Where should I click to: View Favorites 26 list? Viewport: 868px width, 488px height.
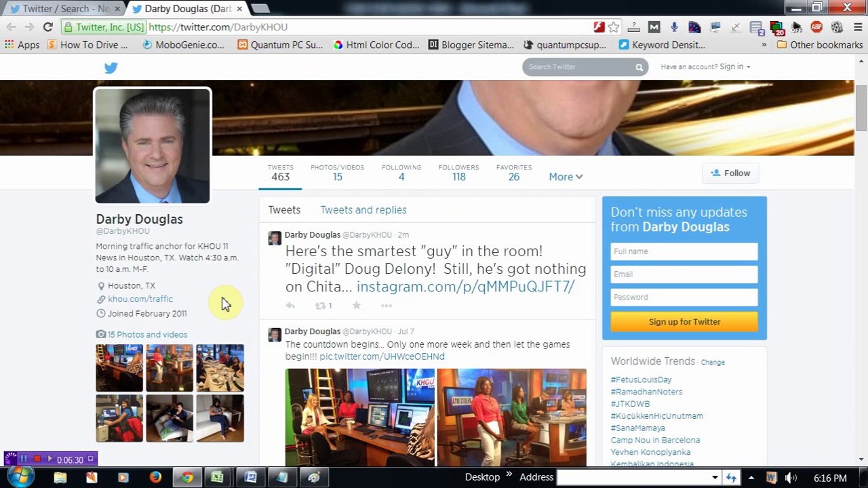pos(514,173)
